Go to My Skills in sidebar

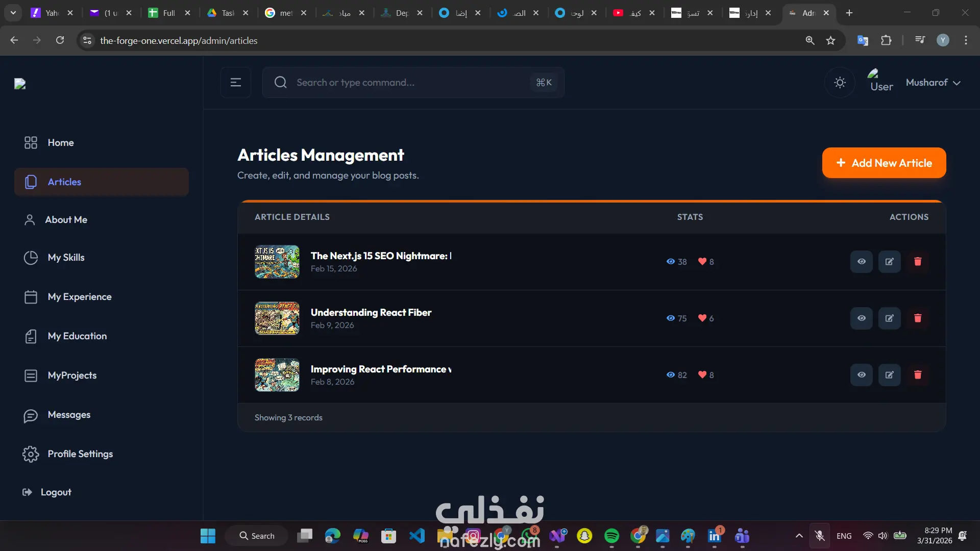pyautogui.click(x=66, y=258)
